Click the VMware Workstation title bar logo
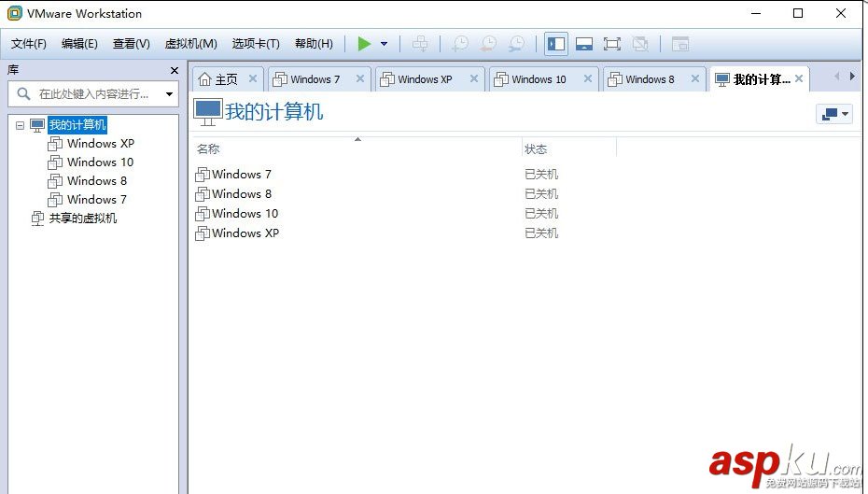 15,13
